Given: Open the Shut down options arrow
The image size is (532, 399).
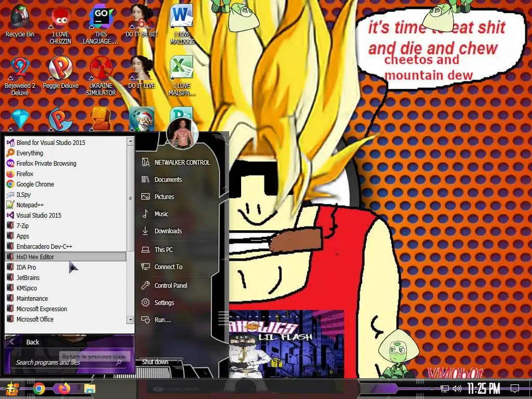Looking at the screenshot, I should 179,362.
